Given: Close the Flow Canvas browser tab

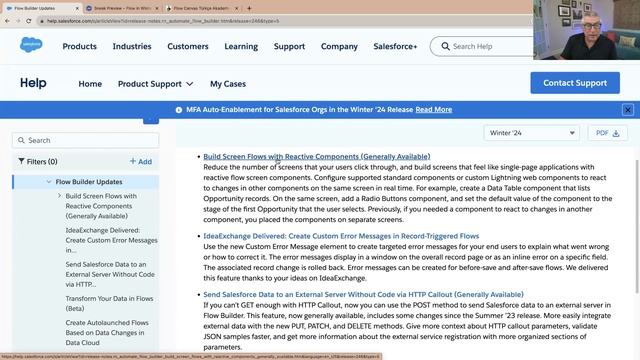Looking at the screenshot, I should 237,8.
